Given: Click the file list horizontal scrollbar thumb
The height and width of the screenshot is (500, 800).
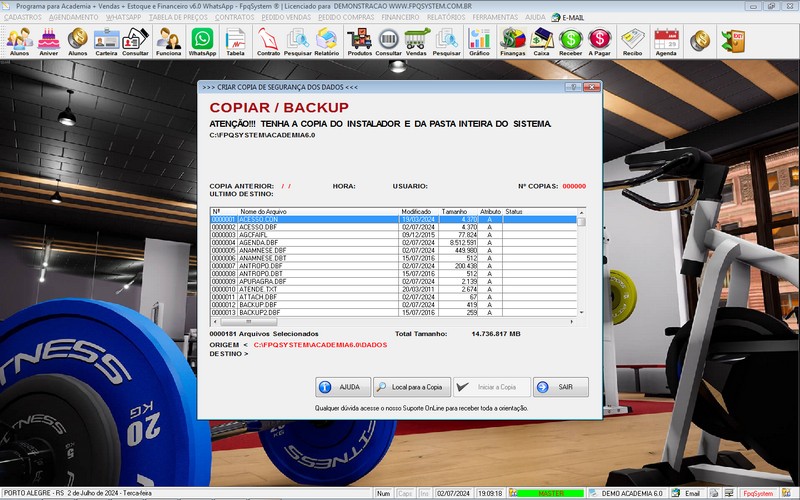Looking at the screenshot, I should 249,322.
